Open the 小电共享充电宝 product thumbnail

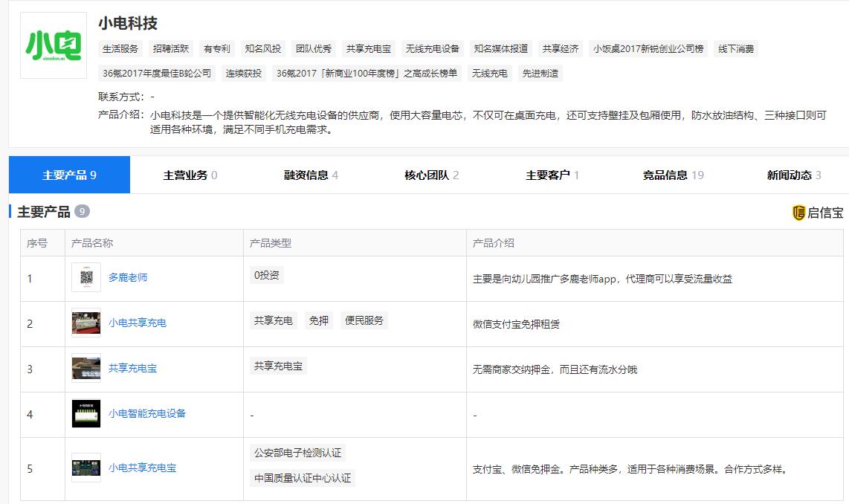click(86, 468)
